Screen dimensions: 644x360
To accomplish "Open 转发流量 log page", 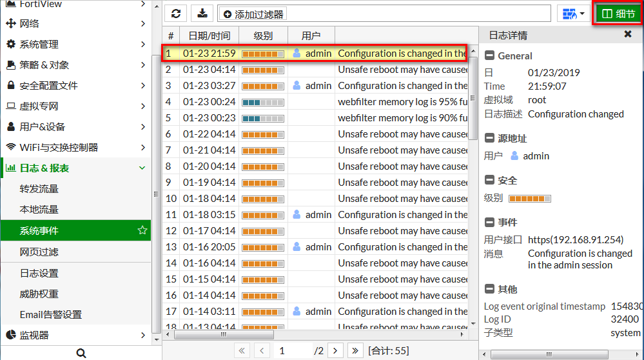I will coord(39,189).
